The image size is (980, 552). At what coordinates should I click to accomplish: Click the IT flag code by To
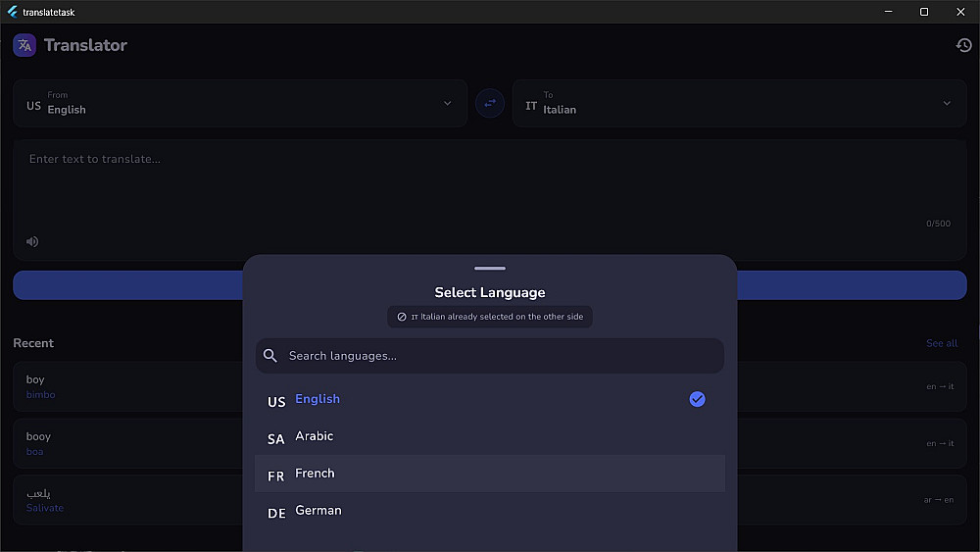click(531, 106)
